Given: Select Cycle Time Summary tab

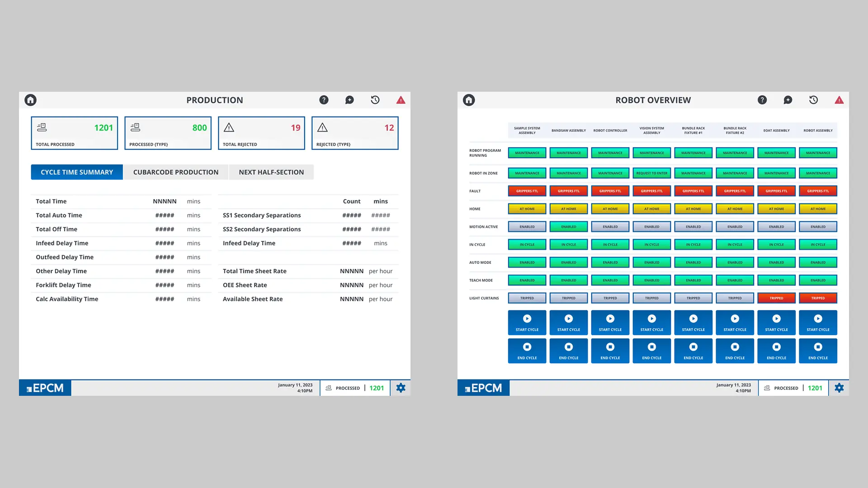Looking at the screenshot, I should coord(77,172).
